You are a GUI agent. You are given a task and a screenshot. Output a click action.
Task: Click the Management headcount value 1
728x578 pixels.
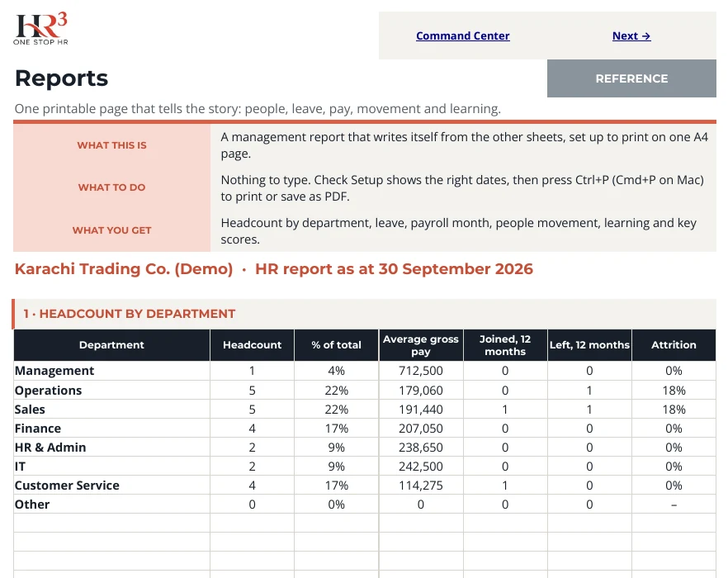[252, 371]
